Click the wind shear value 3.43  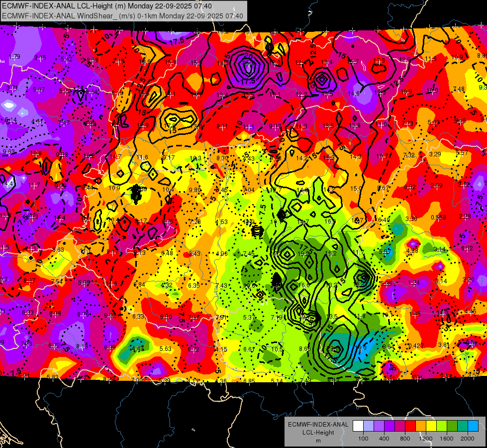pos(195,254)
